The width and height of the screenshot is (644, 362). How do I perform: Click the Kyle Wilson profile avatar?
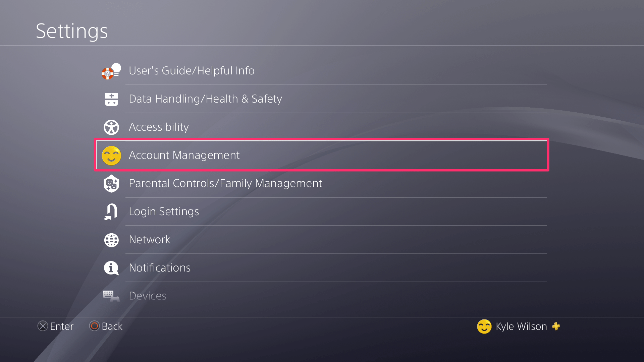[484, 326]
